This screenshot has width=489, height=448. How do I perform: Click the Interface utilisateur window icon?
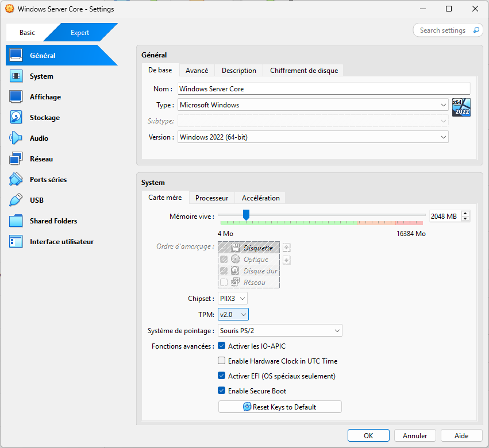(16, 242)
